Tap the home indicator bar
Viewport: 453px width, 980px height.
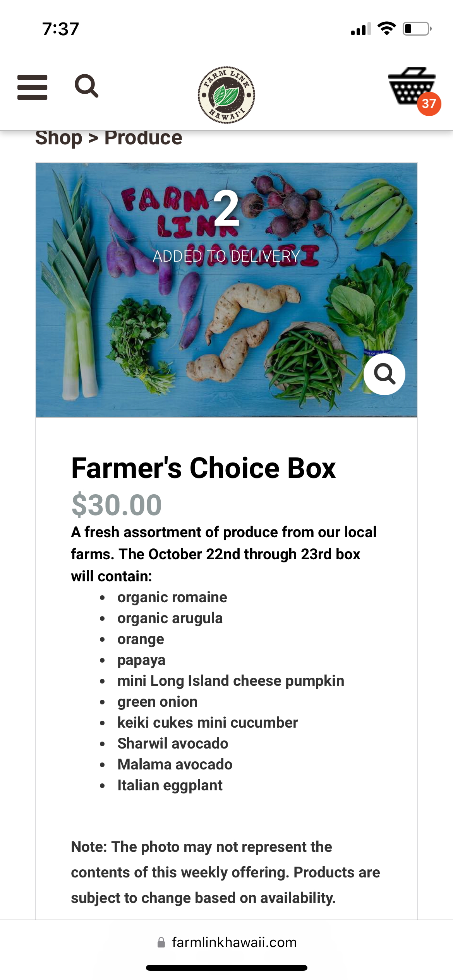tap(226, 968)
